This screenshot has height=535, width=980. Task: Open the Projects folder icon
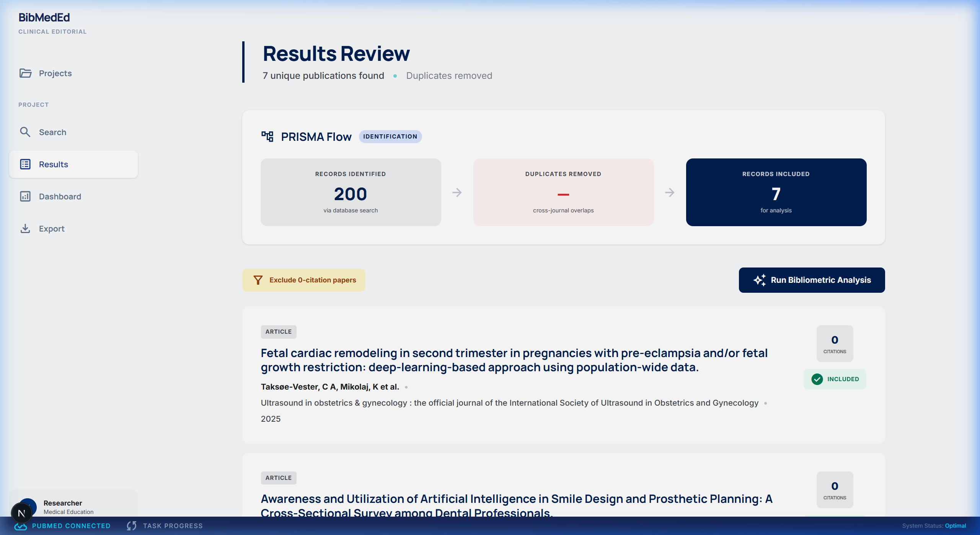pos(25,73)
